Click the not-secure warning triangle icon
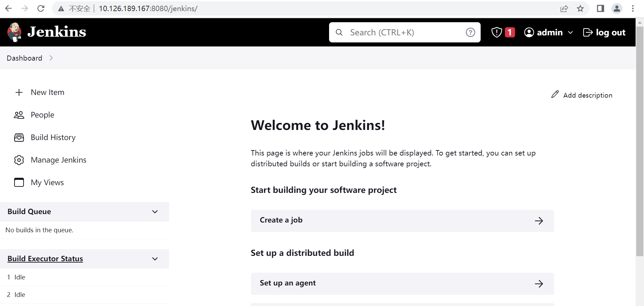The width and height of the screenshot is (644, 306). tap(61, 9)
